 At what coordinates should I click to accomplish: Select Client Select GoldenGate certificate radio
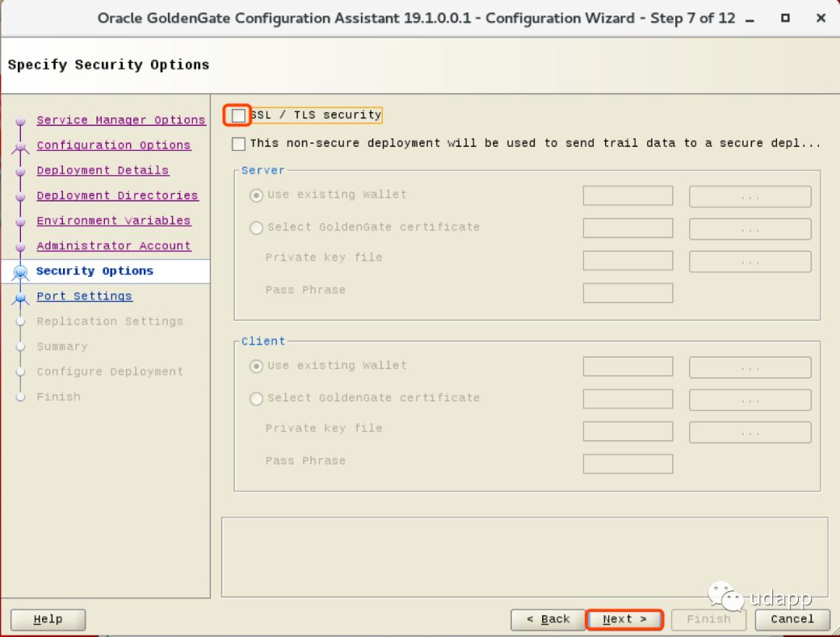[256, 398]
